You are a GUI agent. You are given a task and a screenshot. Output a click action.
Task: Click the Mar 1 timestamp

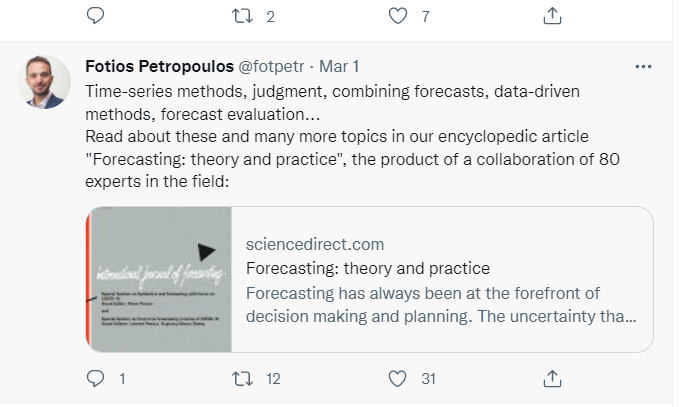click(340, 67)
